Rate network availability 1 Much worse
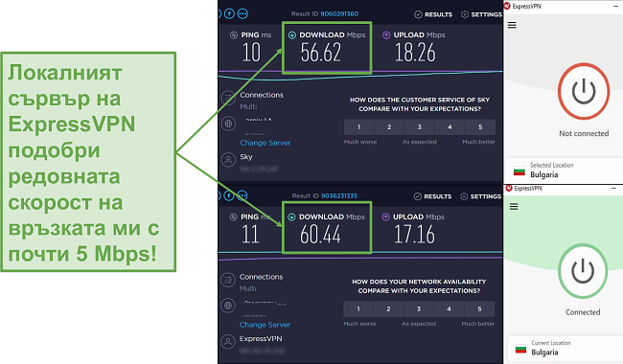Screen dimensions: 623x364 (358, 308)
